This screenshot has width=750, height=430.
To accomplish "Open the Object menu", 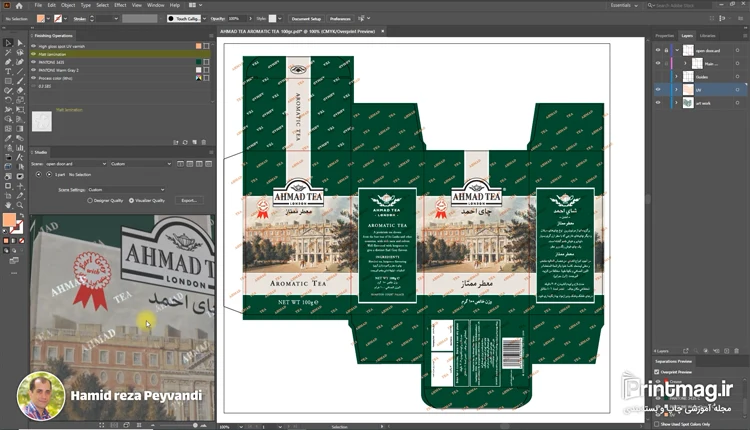I will click(68, 5).
